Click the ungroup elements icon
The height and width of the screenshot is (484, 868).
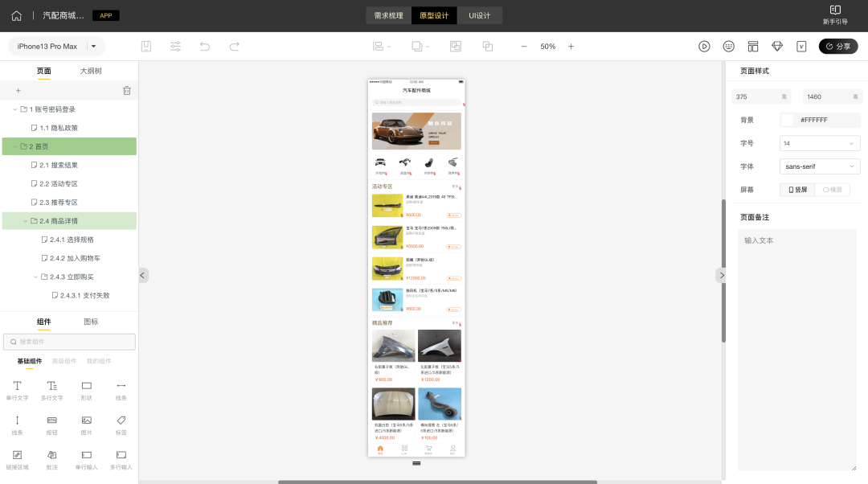click(488, 47)
